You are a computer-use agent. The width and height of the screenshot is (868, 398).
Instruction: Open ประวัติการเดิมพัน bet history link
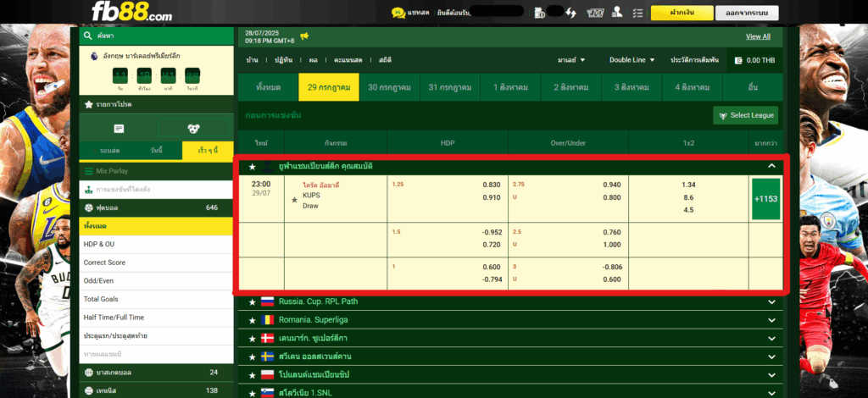[695, 59]
